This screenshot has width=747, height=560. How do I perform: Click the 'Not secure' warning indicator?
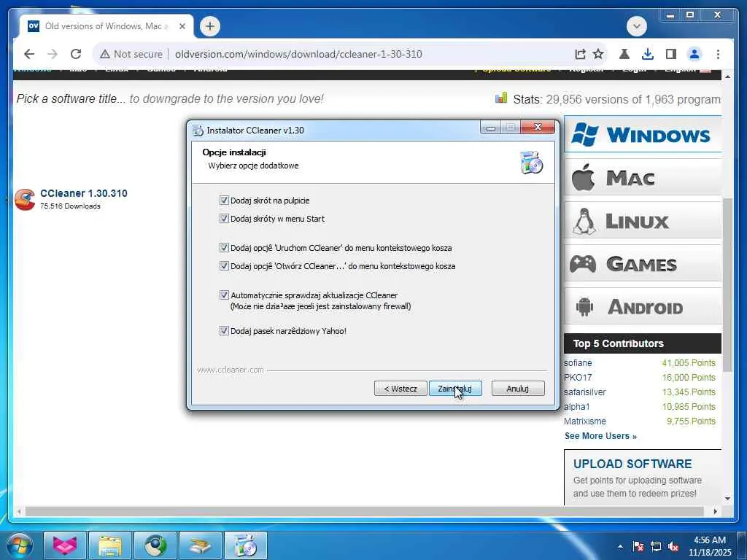coord(131,54)
